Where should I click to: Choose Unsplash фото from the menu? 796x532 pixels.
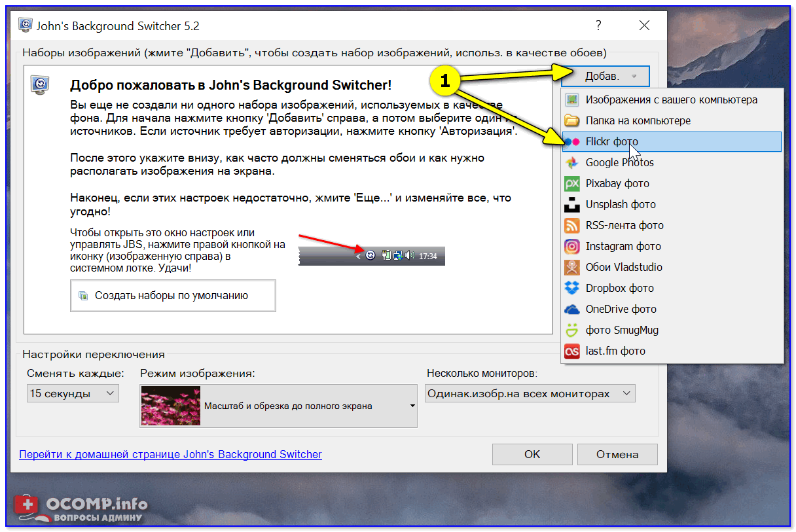coord(672,204)
